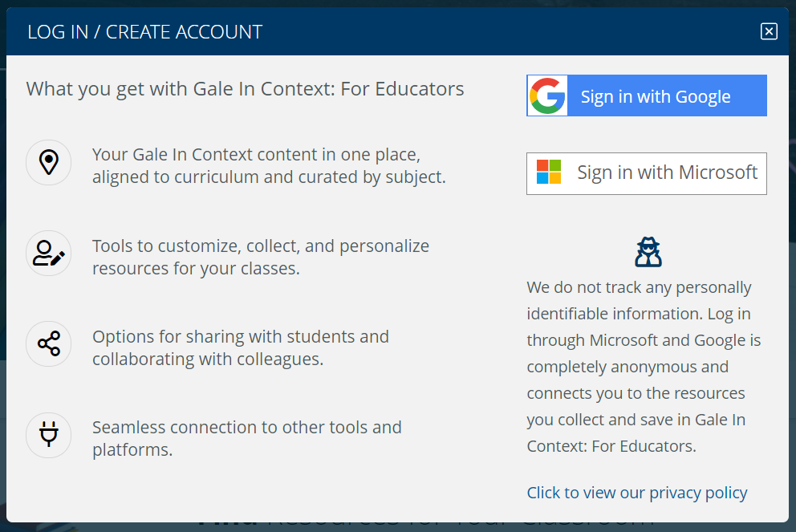The width and height of the screenshot is (796, 532).
Task: Click the share nodes icon
Action: (x=49, y=344)
